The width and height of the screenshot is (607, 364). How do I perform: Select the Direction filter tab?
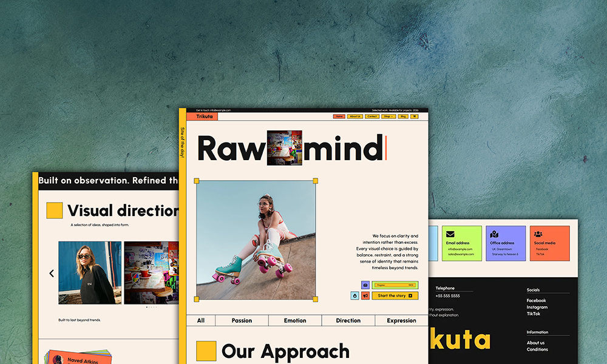(x=348, y=320)
